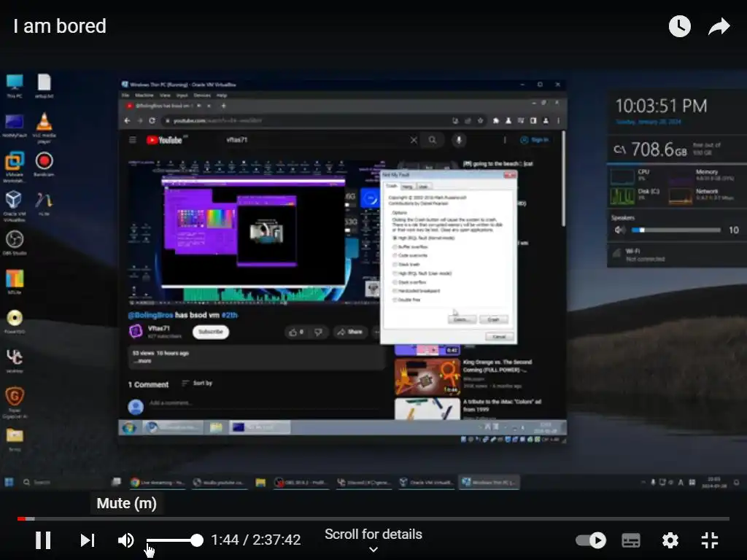Expand the description with ...more
The image size is (747, 560).
[x=142, y=361]
